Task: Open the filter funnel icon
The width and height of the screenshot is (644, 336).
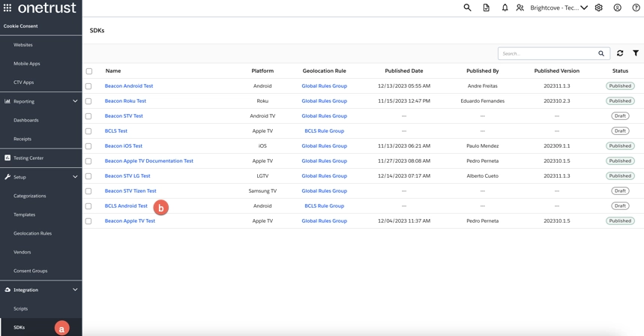Action: [636, 53]
